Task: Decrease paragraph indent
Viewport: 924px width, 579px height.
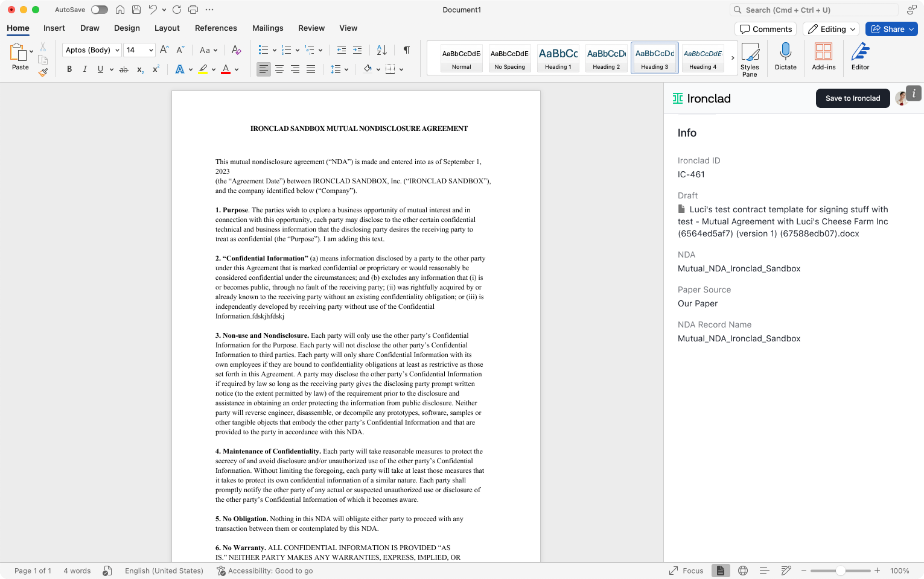Action: click(x=342, y=50)
